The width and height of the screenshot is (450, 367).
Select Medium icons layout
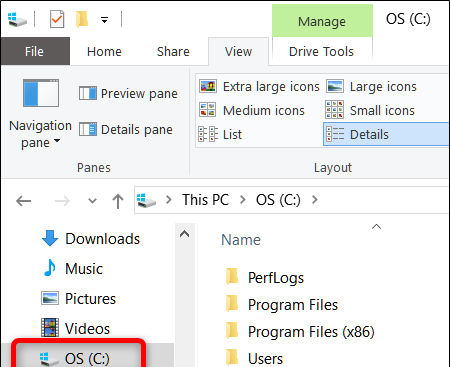coord(252,110)
